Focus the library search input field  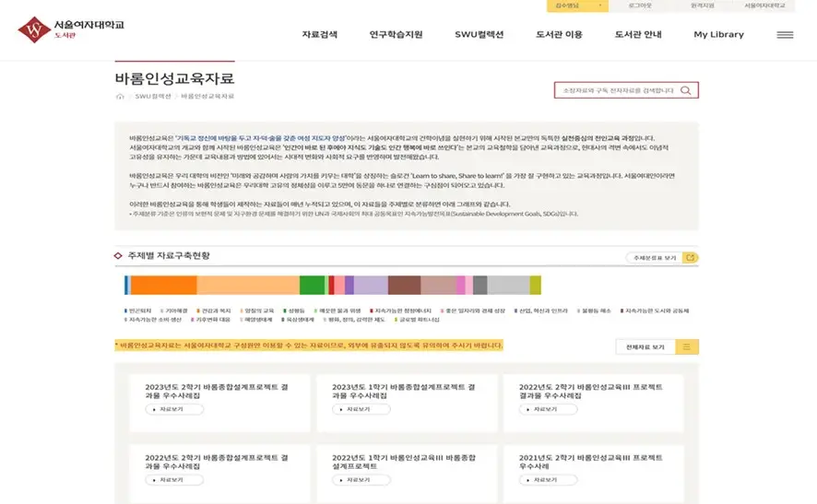[616, 90]
